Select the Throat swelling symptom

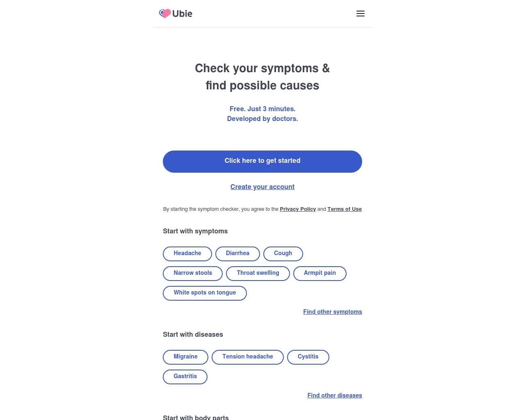click(258, 273)
